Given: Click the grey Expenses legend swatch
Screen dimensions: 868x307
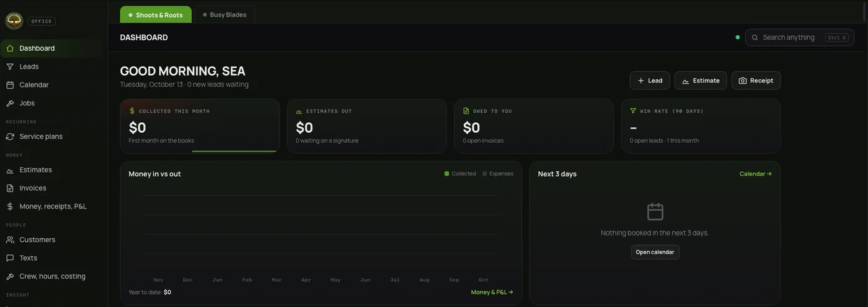Looking at the screenshot, I should [x=485, y=174].
